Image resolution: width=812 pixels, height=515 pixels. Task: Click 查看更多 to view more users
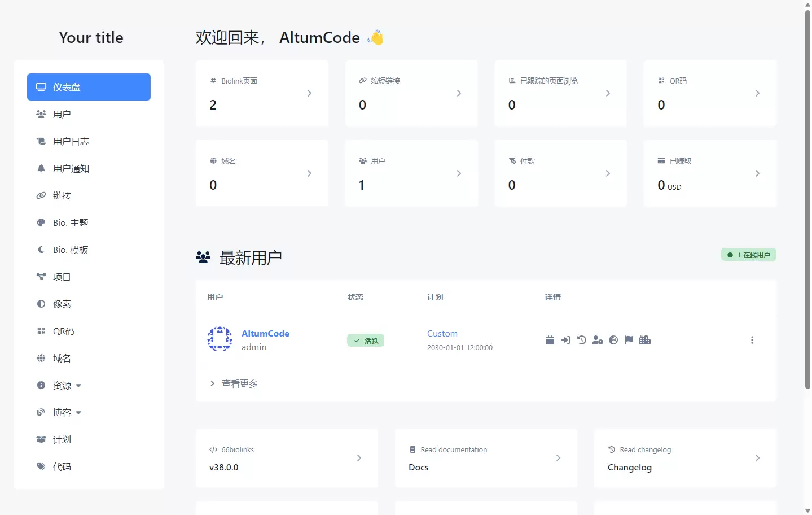point(234,383)
